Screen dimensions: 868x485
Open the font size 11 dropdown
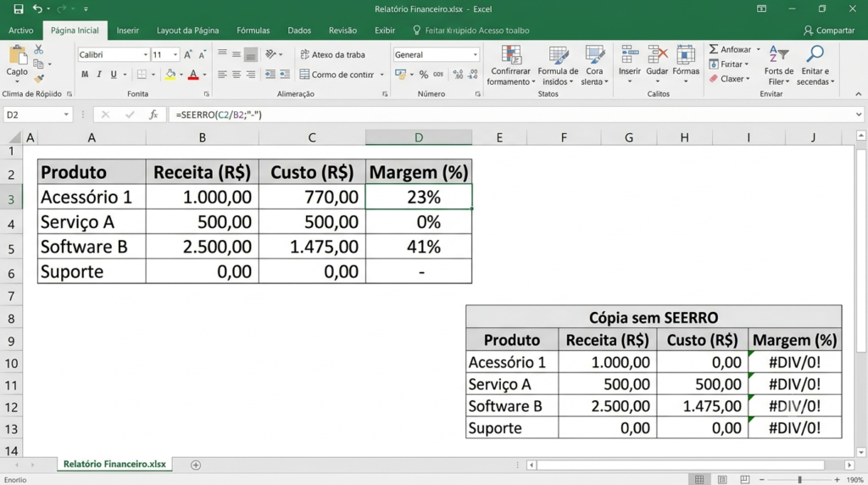pyautogui.click(x=175, y=55)
